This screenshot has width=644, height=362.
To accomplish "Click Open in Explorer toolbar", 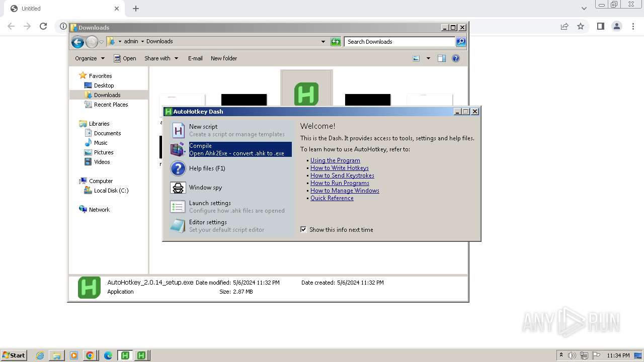I will tap(125, 58).
